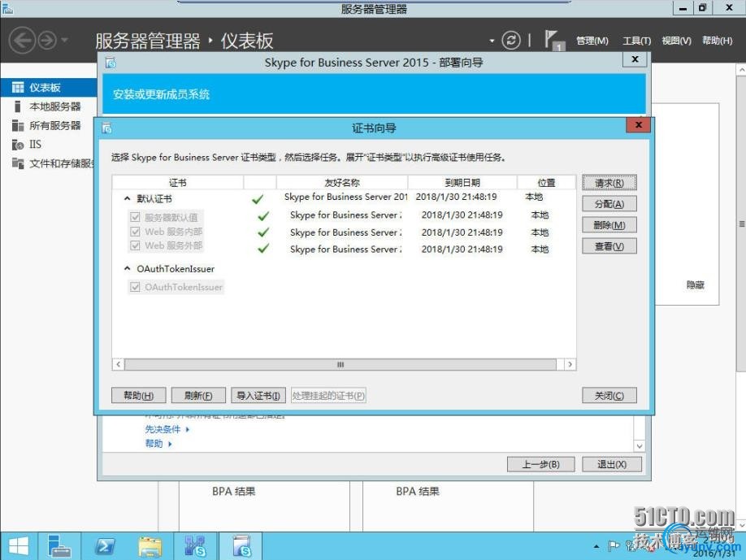Select 仪表板 in the Server Manager sidebar
Screen dimensions: 746x560
click(48, 88)
